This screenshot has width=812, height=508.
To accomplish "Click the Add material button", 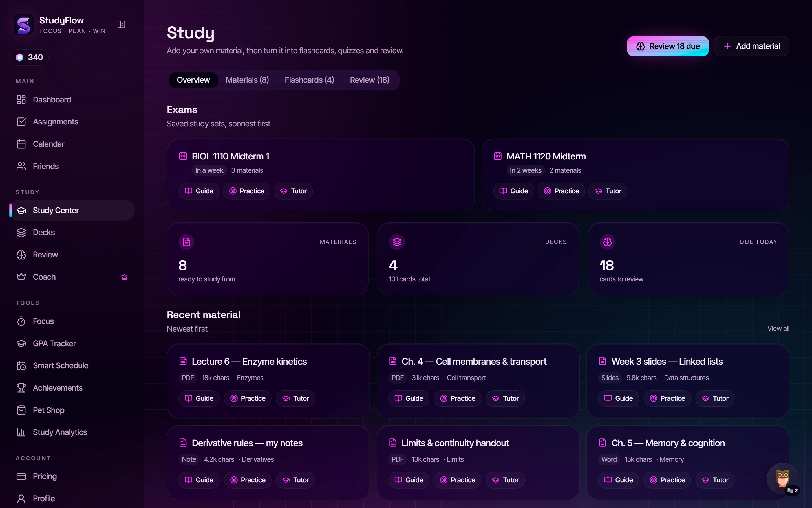I will click(751, 46).
